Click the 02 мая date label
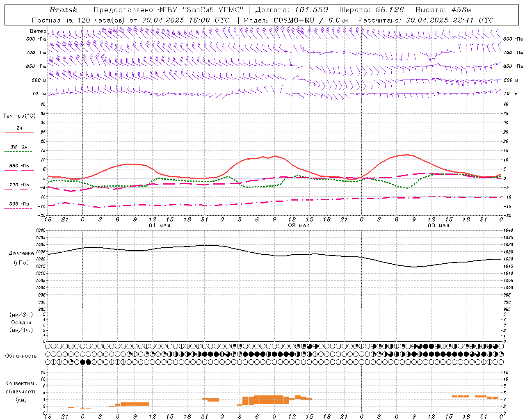 [x=299, y=226]
